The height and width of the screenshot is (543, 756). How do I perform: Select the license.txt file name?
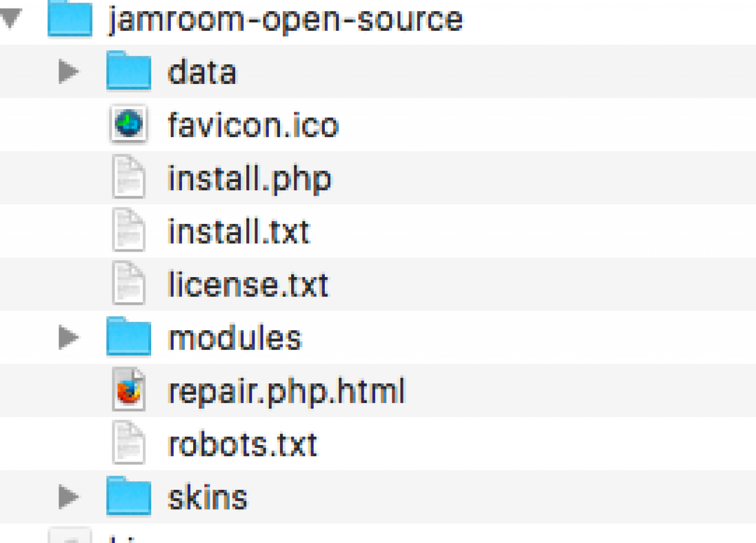tap(248, 285)
